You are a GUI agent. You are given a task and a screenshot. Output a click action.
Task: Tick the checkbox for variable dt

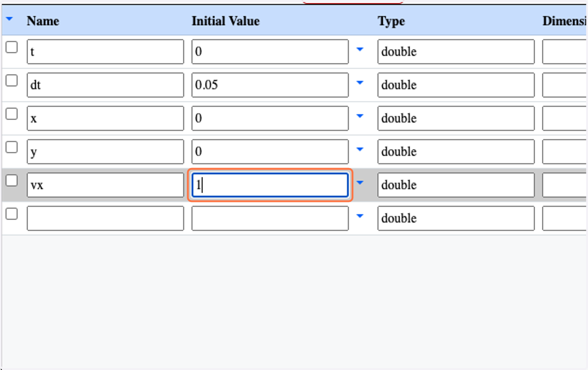pos(11,81)
